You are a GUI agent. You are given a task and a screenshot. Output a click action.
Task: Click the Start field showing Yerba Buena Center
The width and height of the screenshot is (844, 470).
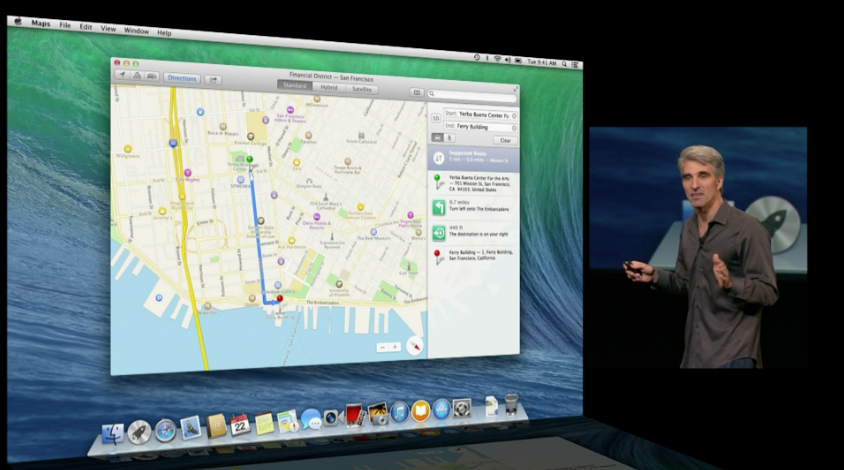tap(480, 115)
